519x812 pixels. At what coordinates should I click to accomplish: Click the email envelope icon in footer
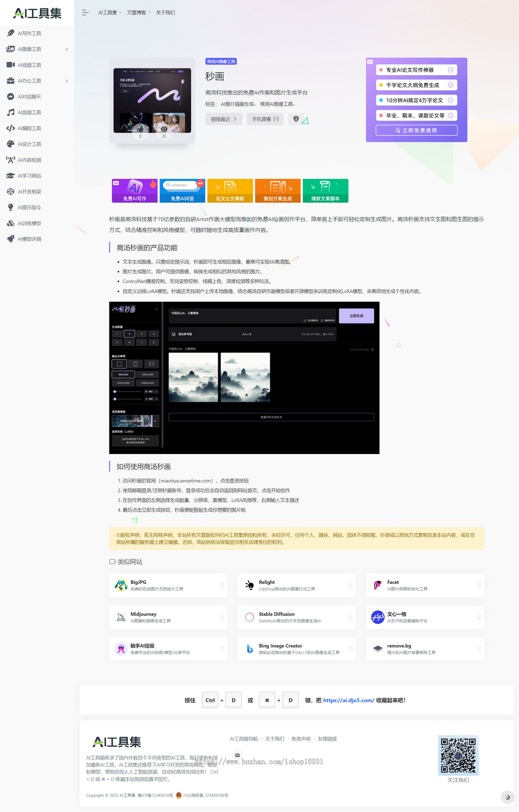[237, 755]
